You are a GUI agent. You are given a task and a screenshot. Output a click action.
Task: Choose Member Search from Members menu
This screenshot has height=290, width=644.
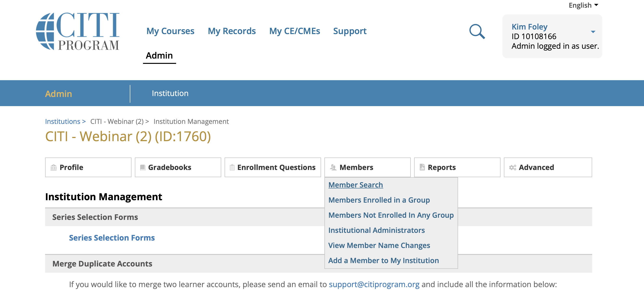[x=356, y=185]
